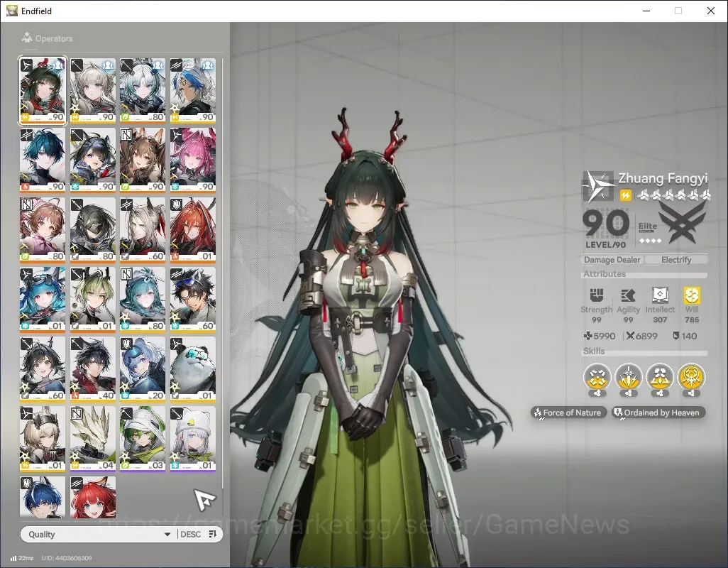
Task: Click the LEVEL/90 label
Action: [605, 245]
